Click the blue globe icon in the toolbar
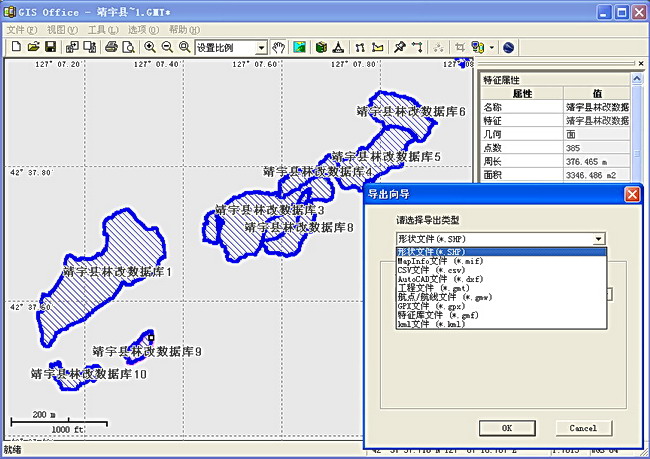Viewport: 650px width, 459px height. [509, 47]
